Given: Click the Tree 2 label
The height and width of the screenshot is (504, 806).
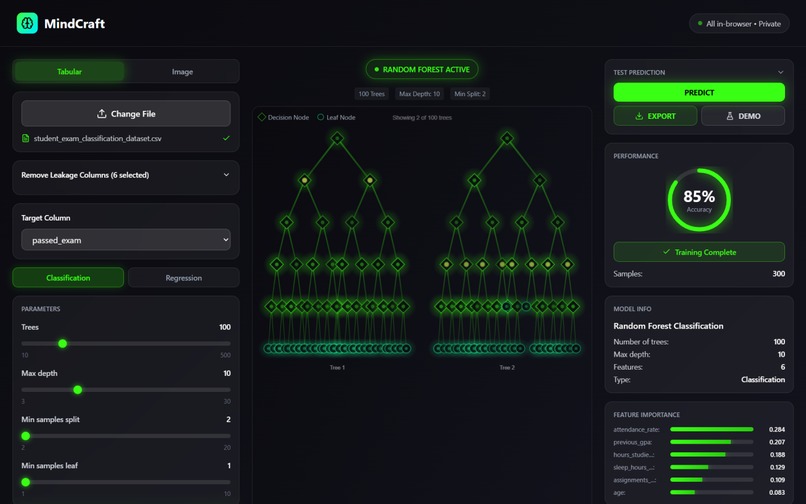Looking at the screenshot, I should coord(507,367).
